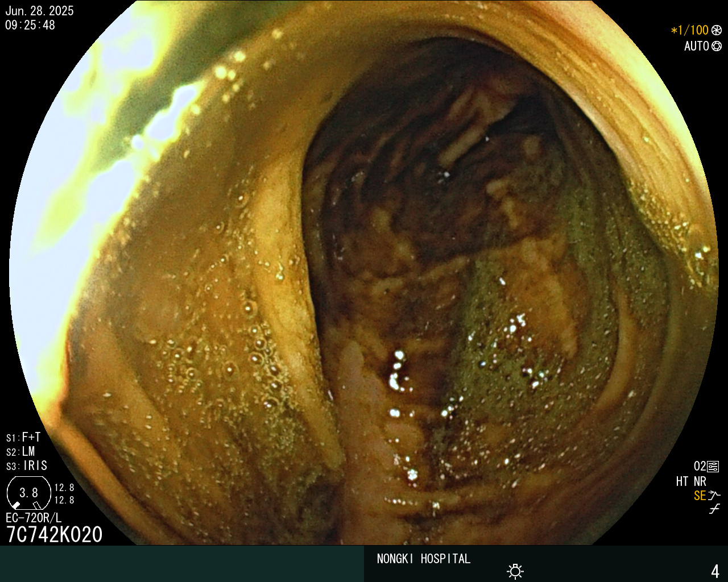The height and width of the screenshot is (582, 728).
Task: Click the shutter speed fan icon beside 1/100
Action: tap(716, 30)
